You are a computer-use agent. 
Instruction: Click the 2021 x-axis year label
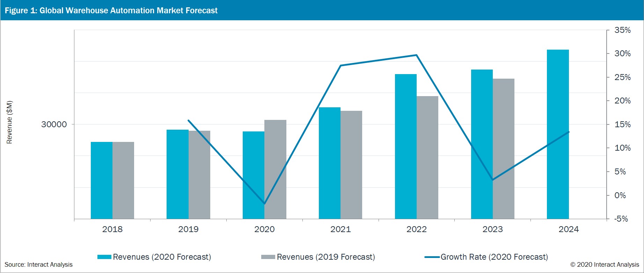[341, 229]
